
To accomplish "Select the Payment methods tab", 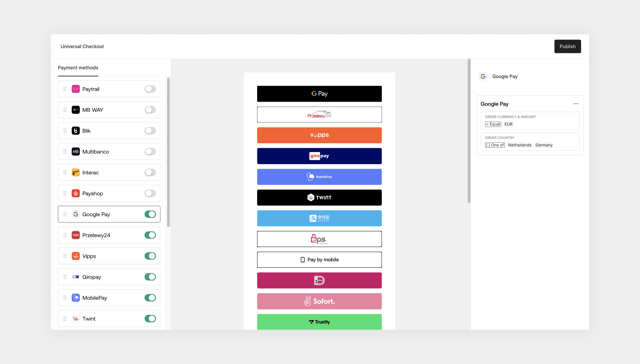I will point(78,68).
